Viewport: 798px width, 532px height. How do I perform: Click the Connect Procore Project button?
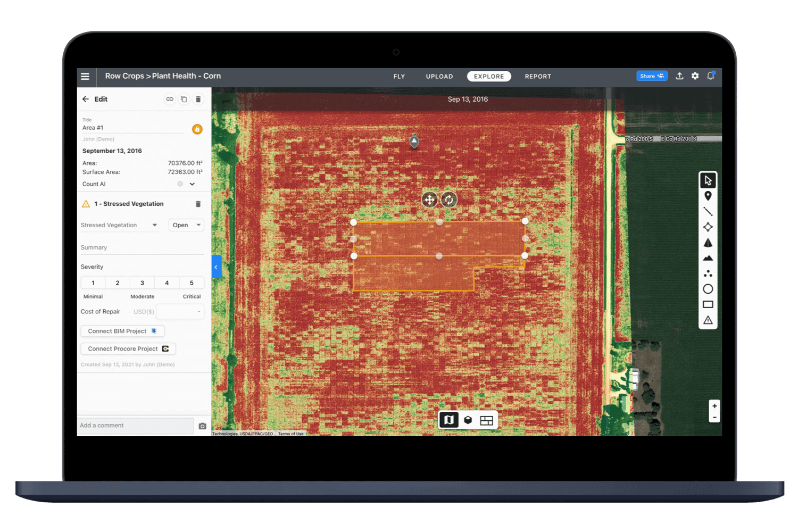pyautogui.click(x=128, y=348)
